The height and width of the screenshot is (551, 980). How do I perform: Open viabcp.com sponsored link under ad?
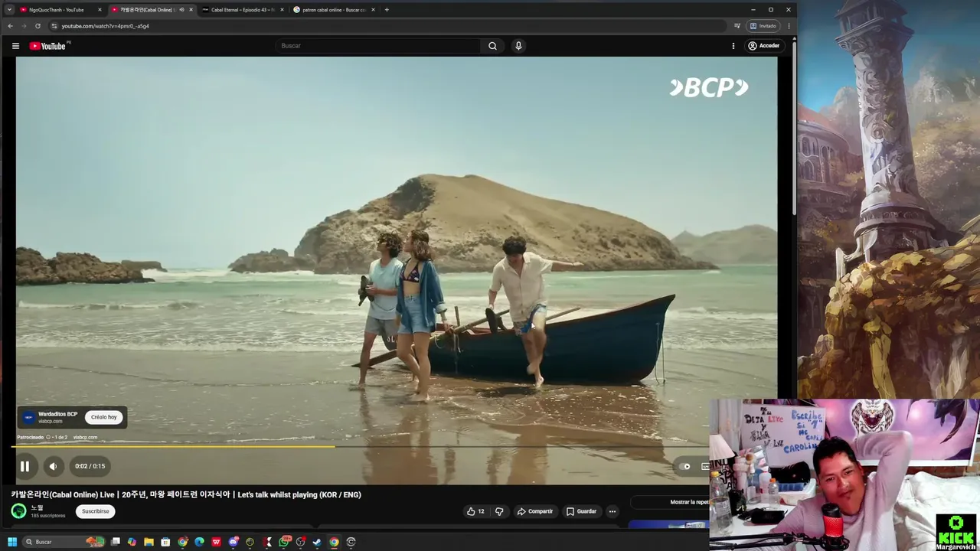pyautogui.click(x=85, y=437)
